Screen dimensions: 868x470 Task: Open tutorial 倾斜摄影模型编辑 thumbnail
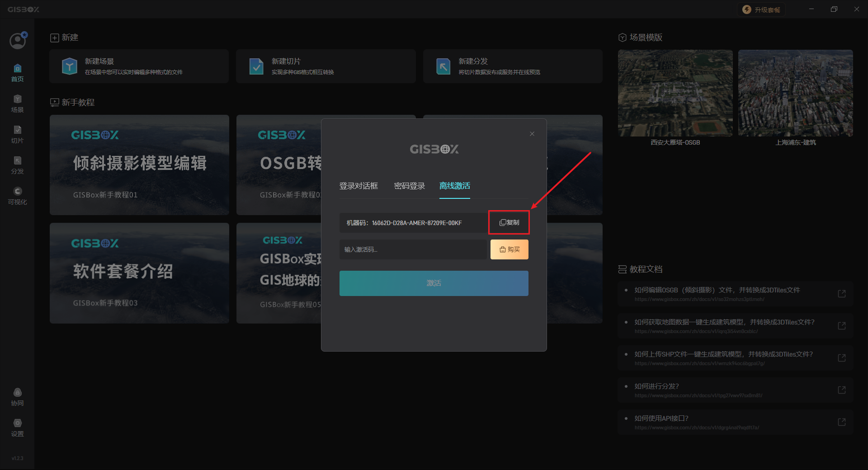(139, 165)
